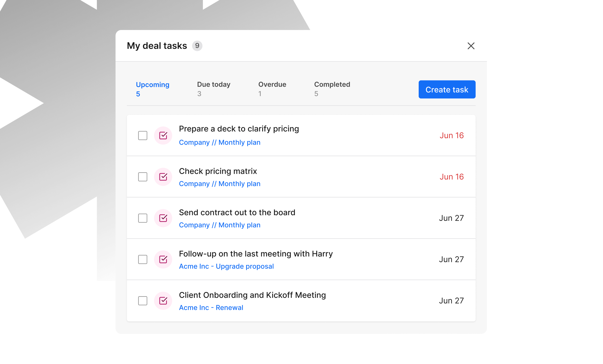Viewport: 603px width, 364px height.
Task: Click the 9 count badge near My deal tasks
Action: click(x=197, y=46)
